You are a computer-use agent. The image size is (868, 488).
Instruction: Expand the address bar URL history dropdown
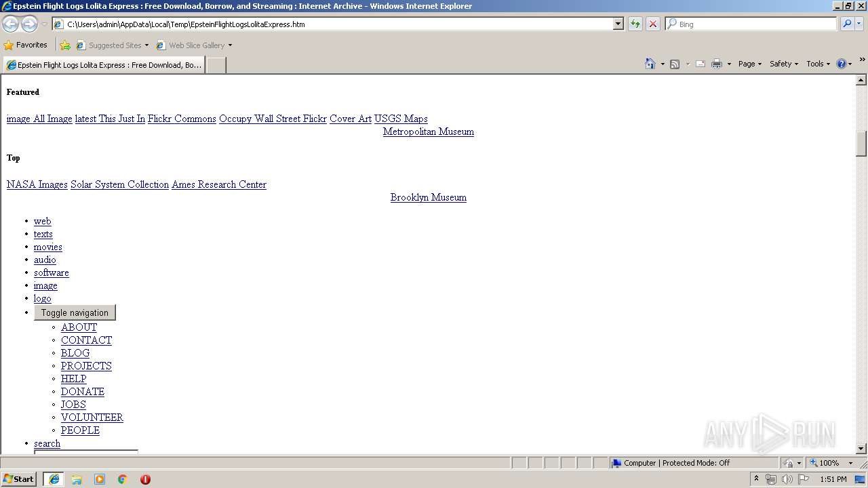(x=618, y=24)
